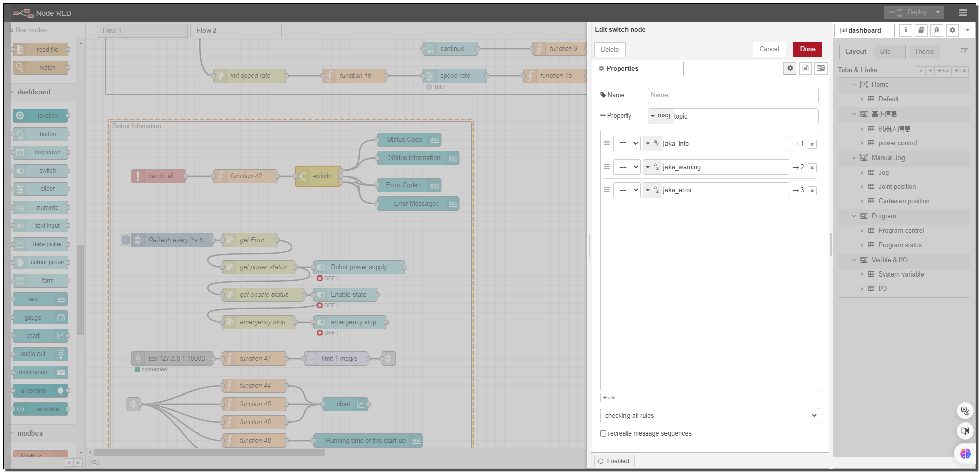Open dashboard in new window icon
Screen dimensions: 980x473
pyautogui.click(x=964, y=51)
